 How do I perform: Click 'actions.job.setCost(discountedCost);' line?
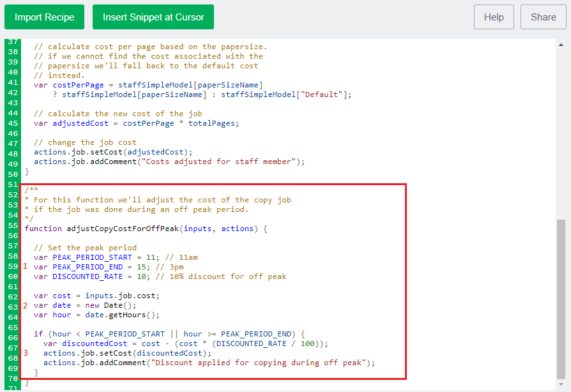[127, 353]
